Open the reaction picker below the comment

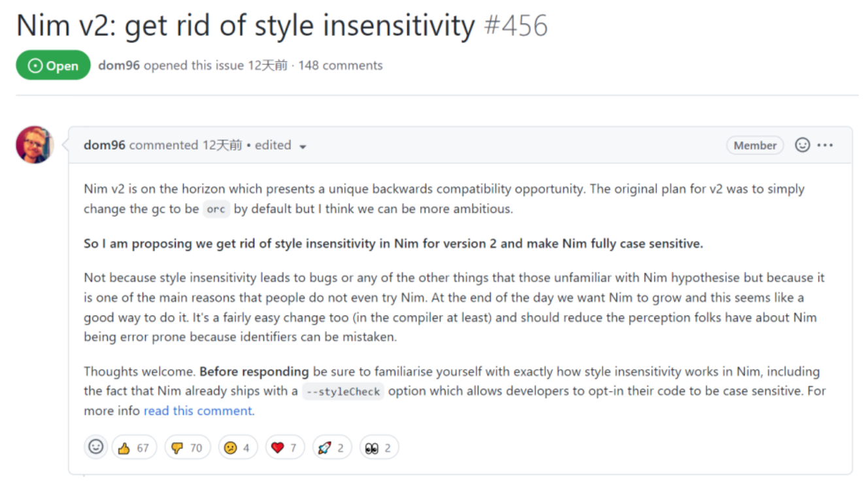(96, 447)
